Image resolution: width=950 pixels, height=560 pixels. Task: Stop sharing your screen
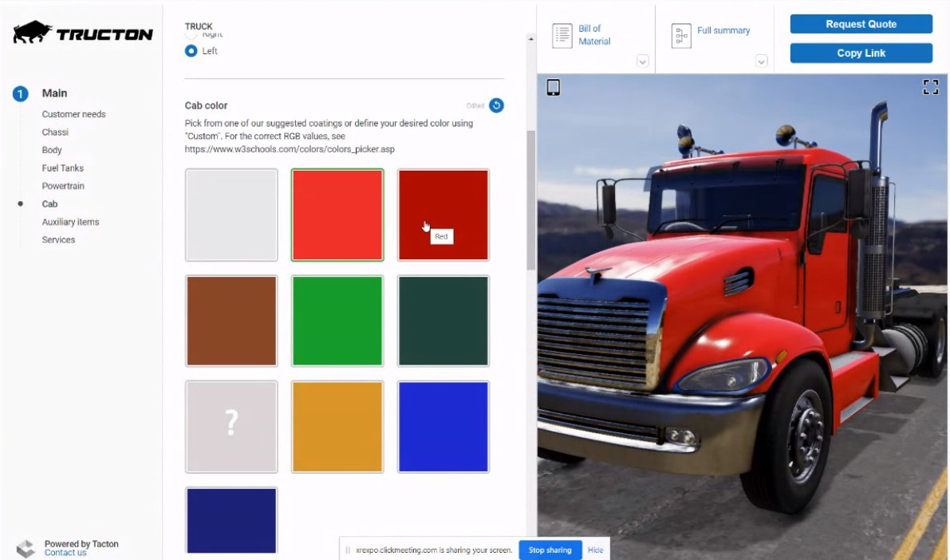[x=550, y=550]
